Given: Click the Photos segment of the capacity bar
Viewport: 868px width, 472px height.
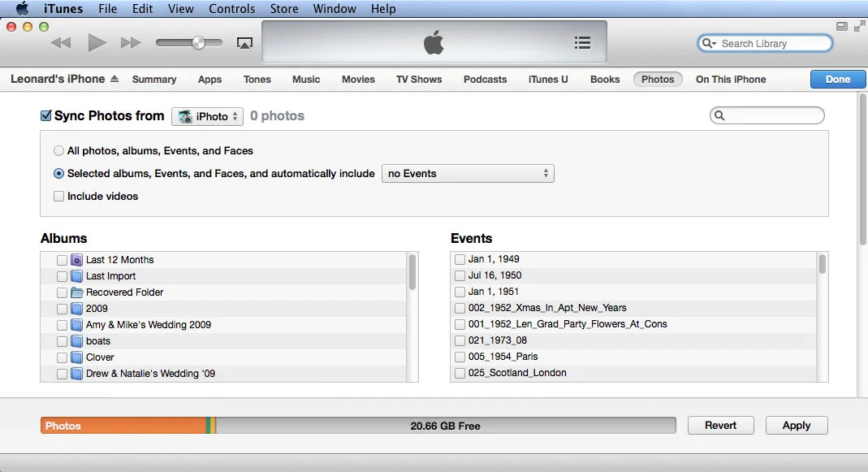Looking at the screenshot, I should (123, 426).
